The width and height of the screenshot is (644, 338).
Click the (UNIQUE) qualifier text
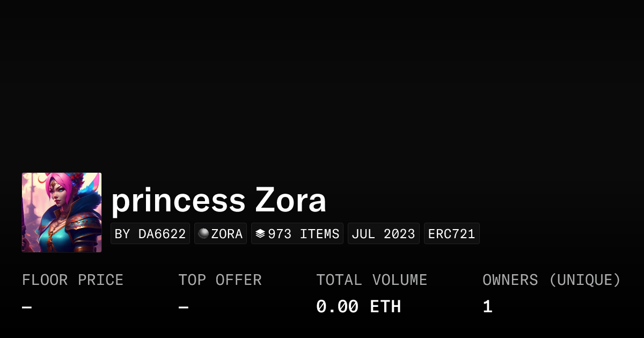[x=585, y=280]
